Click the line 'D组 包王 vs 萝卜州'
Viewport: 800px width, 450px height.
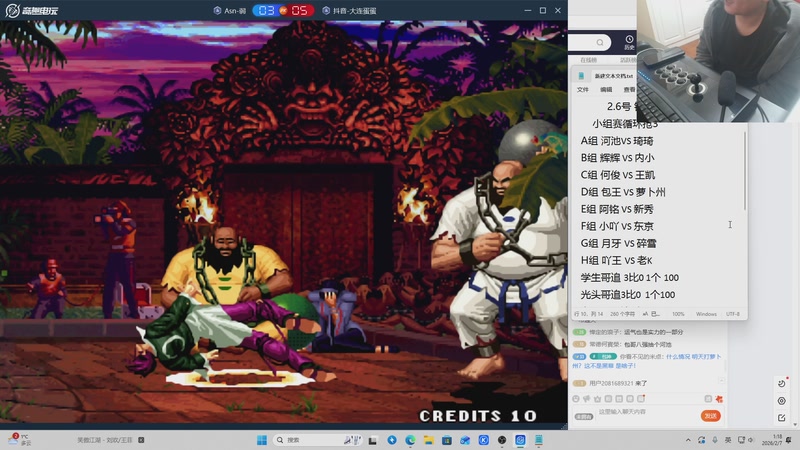(623, 192)
